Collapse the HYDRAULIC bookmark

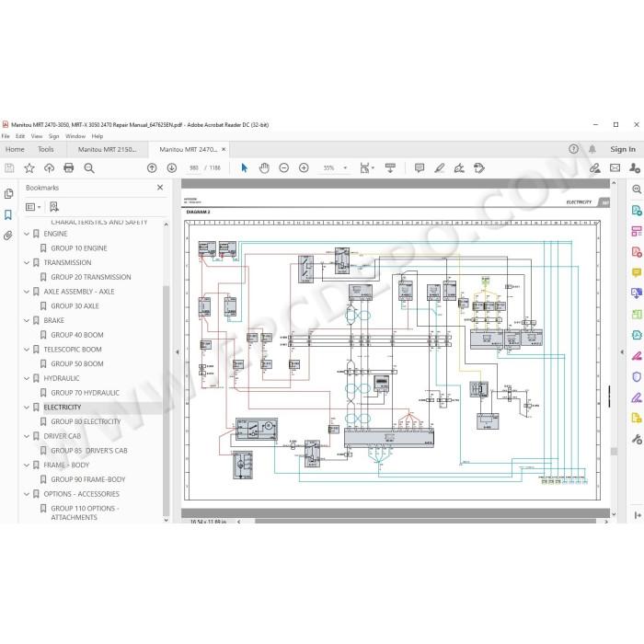27,379
